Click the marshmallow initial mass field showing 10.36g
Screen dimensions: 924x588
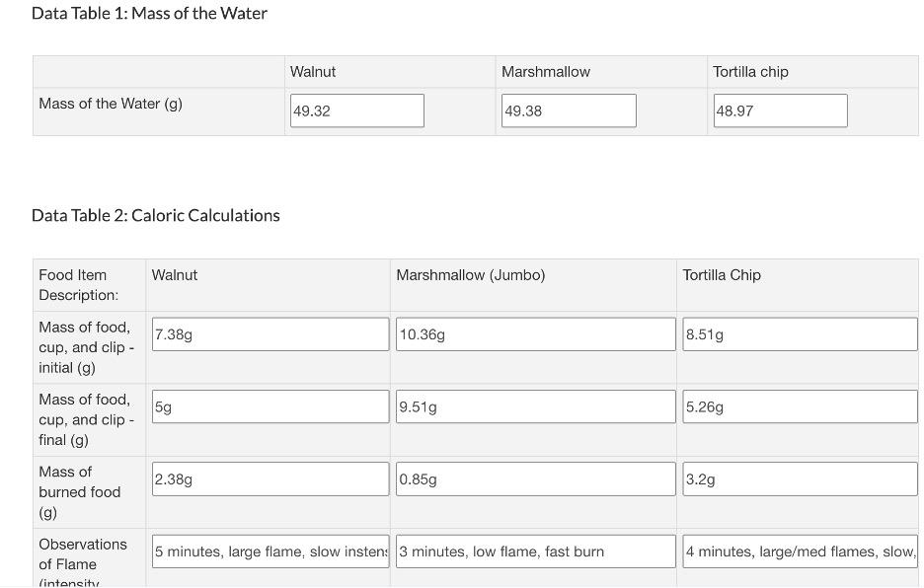(x=535, y=333)
